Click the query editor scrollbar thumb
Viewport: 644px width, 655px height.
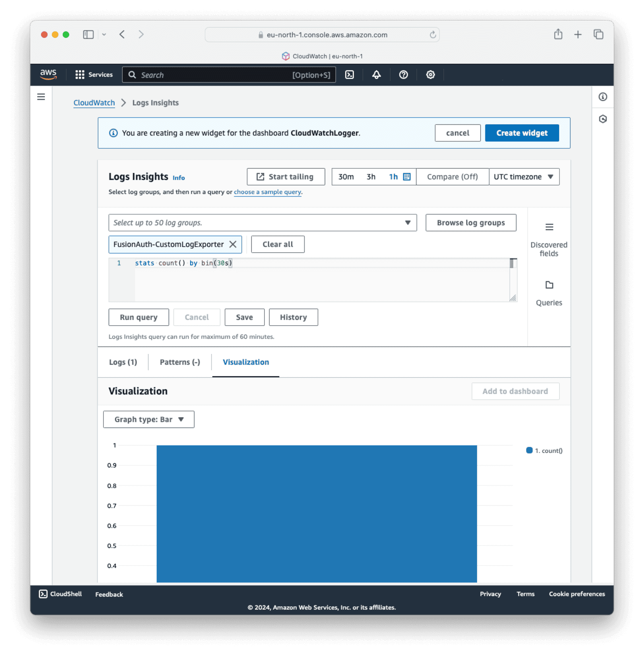pyautogui.click(x=512, y=263)
